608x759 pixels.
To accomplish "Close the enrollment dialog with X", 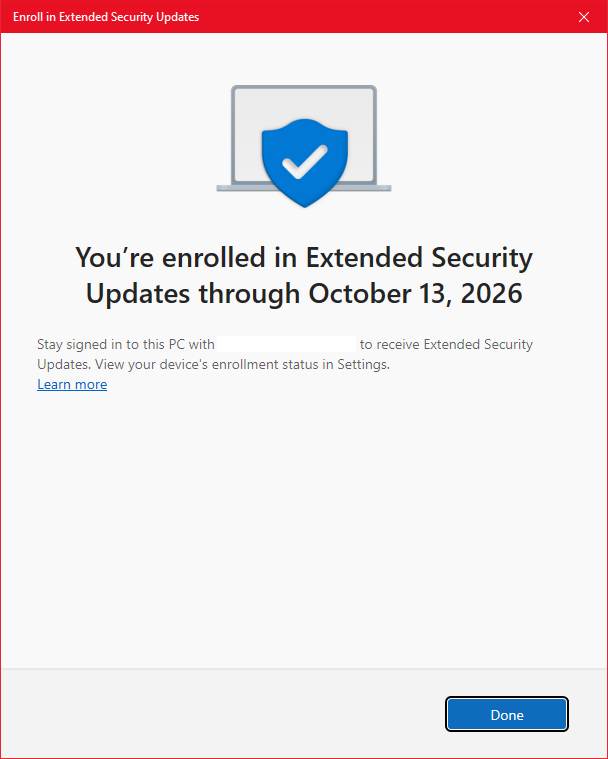I will tap(584, 17).
